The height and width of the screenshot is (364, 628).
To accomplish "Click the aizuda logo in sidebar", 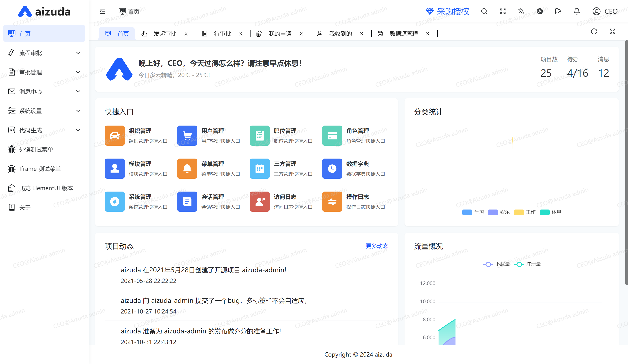I will tap(44, 11).
